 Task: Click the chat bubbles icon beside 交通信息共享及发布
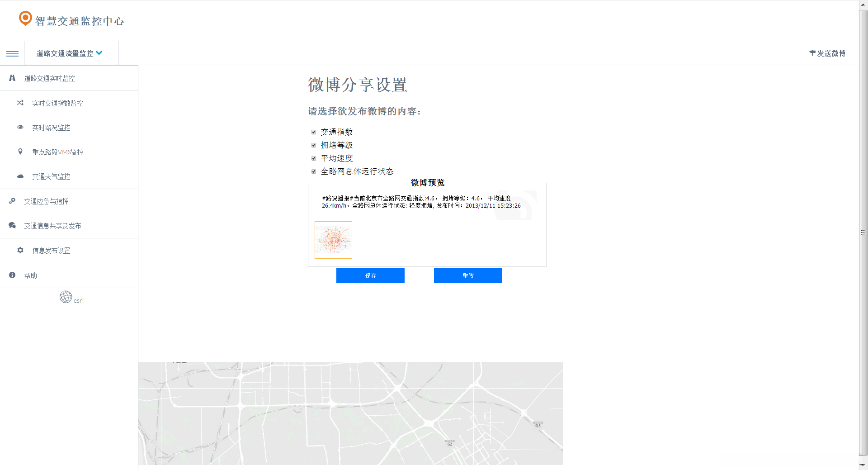tap(12, 225)
